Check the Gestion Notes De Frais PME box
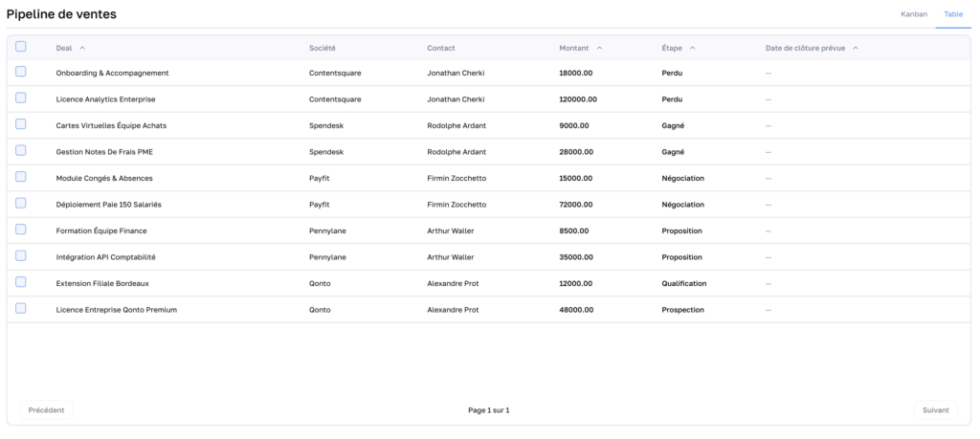Image resolution: width=980 pixels, height=439 pixels. point(21,151)
